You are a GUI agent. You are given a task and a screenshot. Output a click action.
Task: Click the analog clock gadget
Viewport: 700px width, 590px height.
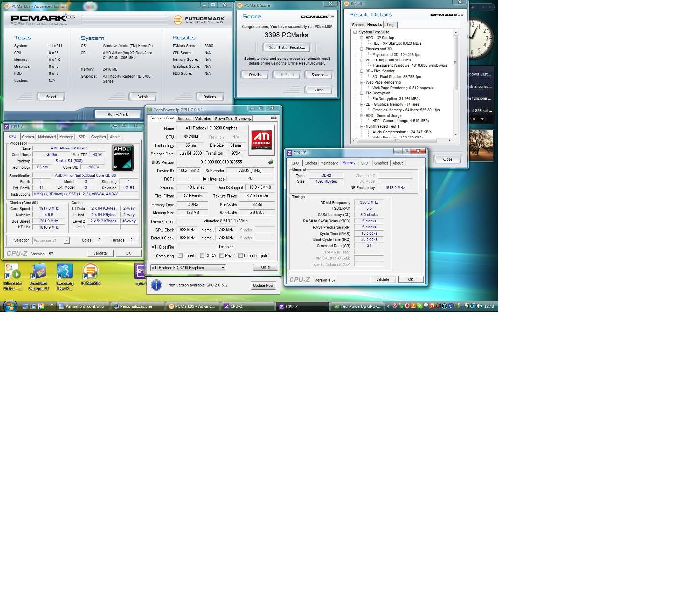click(480, 38)
